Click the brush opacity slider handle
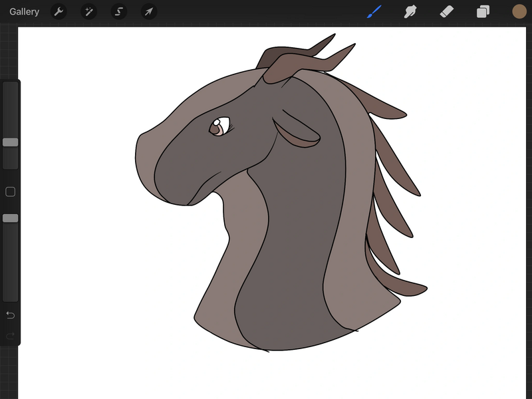This screenshot has height=399, width=532. coord(11,218)
